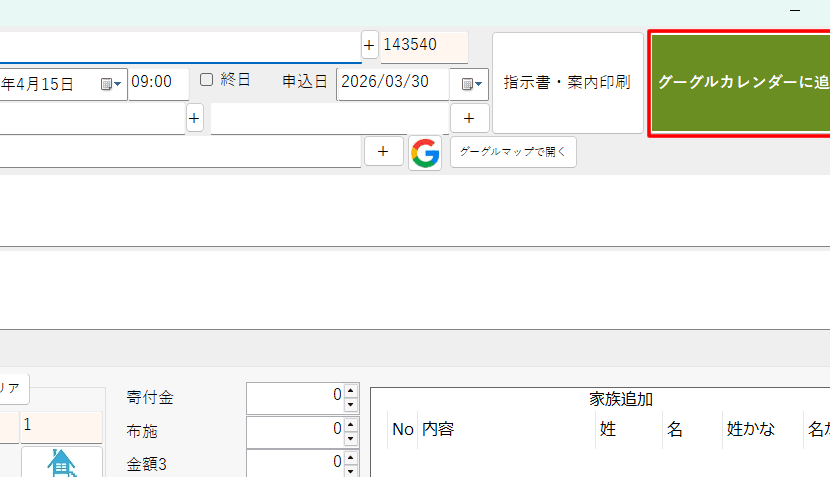Click the plus button beside number 143540
This screenshot has width=830, height=477.
(369, 46)
